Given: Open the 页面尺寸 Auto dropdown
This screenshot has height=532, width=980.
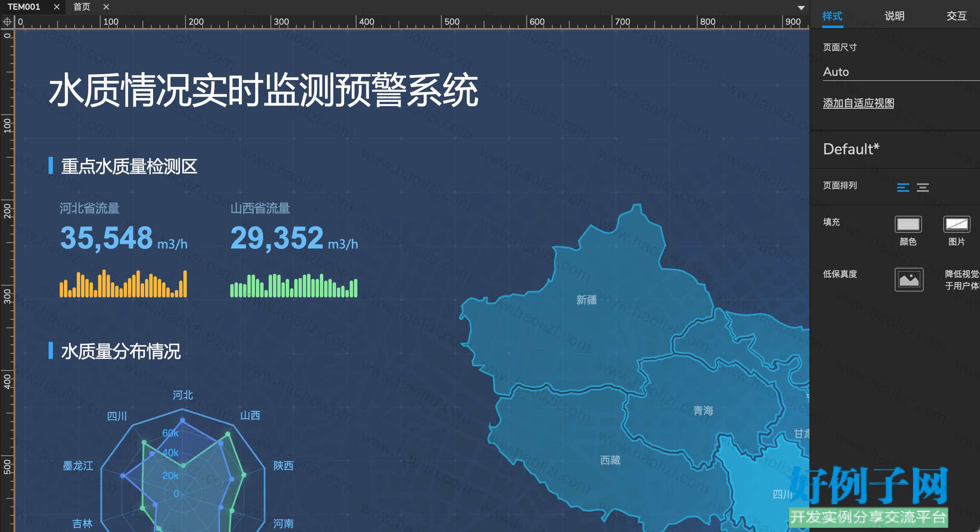Looking at the screenshot, I should pos(901,72).
